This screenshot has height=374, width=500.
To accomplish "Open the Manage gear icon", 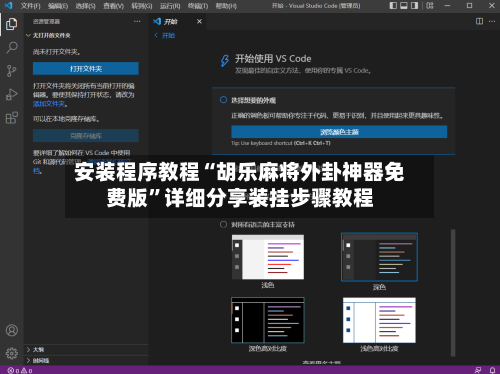I will pos(12,353).
